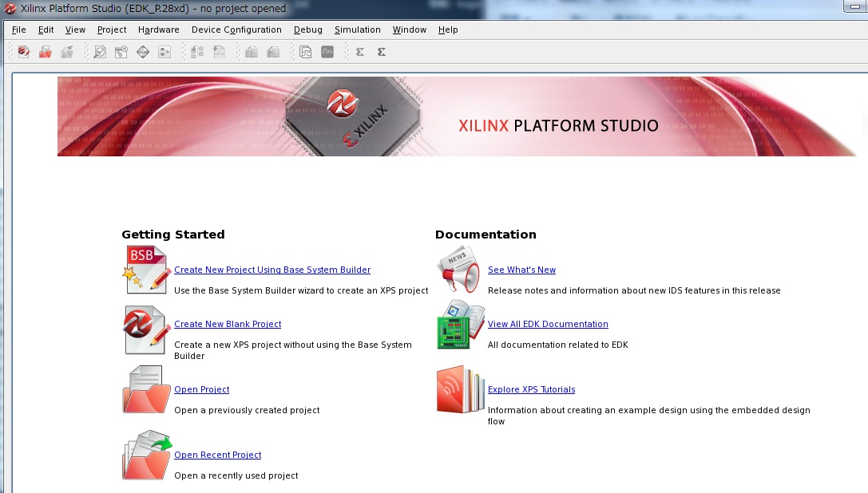Click the Open Project link

[x=201, y=389]
